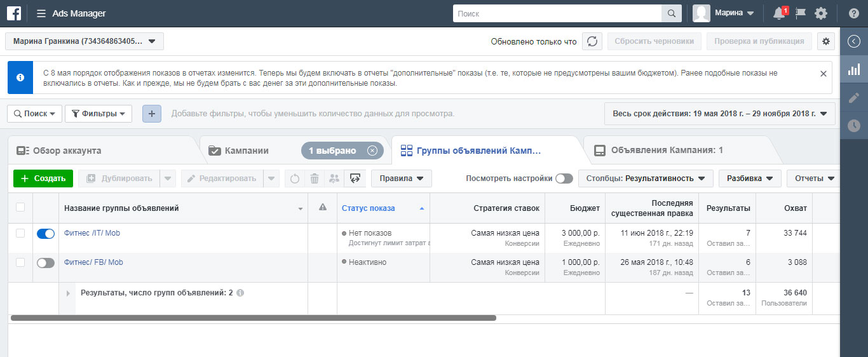The height and width of the screenshot is (357, 868).
Task: Turn on Фитнес/ FB/ Mob ad set switch
Action: tap(46, 263)
